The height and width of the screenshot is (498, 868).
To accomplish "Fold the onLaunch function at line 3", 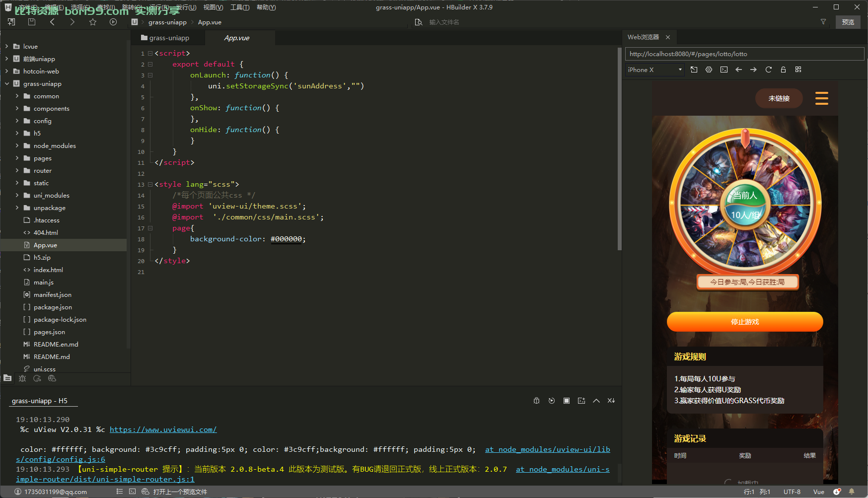I will [150, 75].
